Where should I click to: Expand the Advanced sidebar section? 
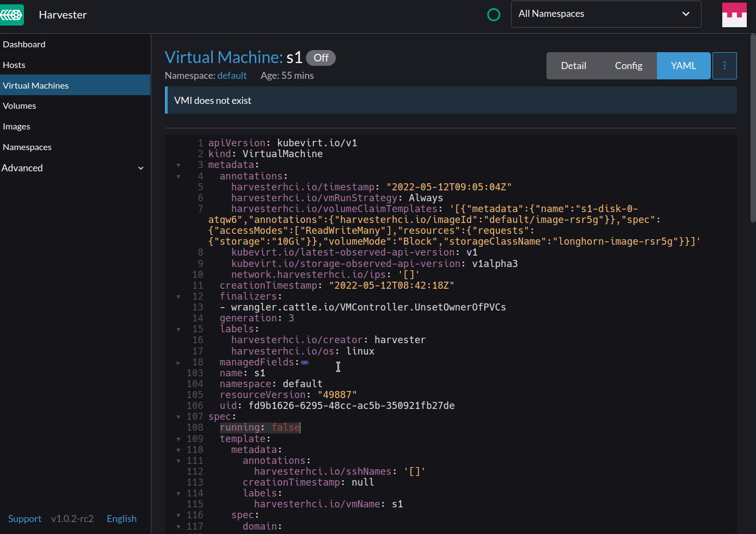click(x=75, y=168)
